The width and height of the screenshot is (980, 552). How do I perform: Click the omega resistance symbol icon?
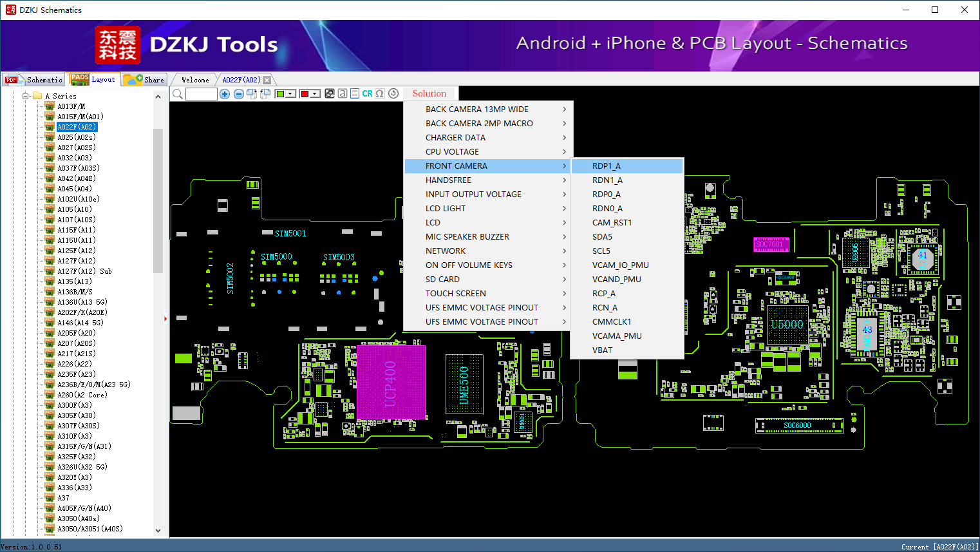click(x=380, y=93)
